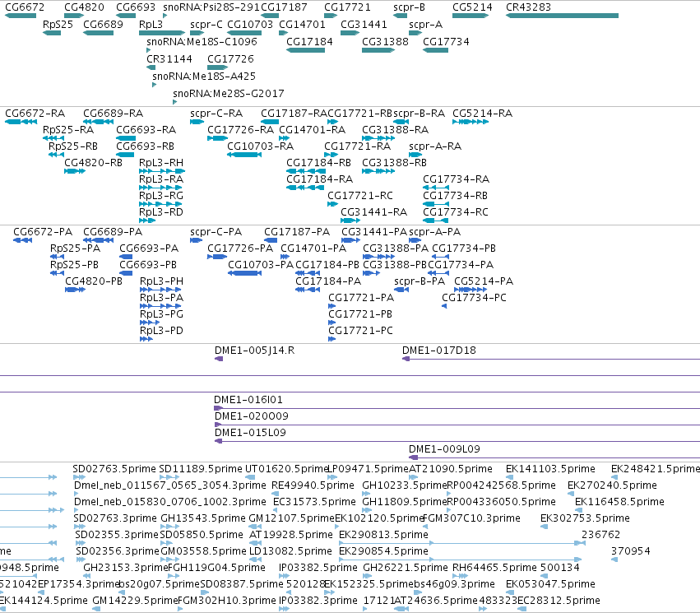Select the CG10703 gene label
This screenshot has width=700, height=613.
250,25
